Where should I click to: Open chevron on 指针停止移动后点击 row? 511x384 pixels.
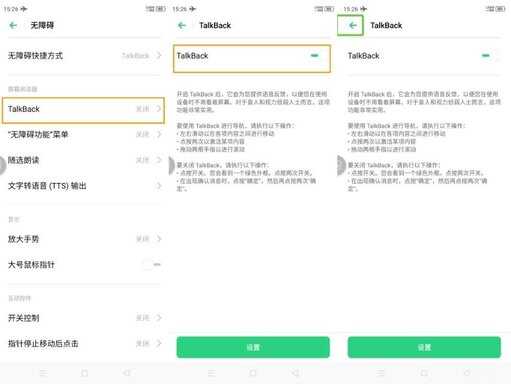click(159, 343)
